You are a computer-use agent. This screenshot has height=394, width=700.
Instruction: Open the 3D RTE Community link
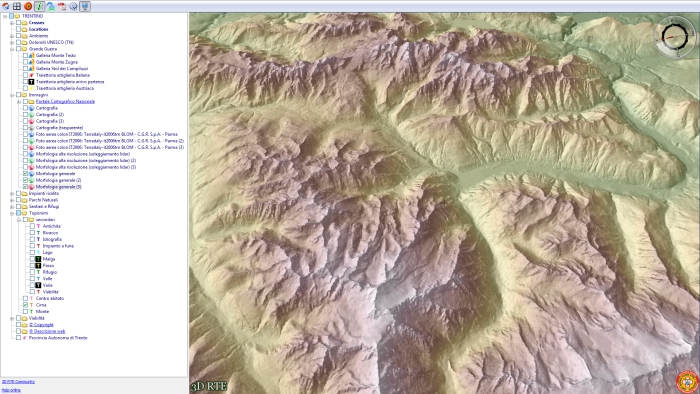18,382
